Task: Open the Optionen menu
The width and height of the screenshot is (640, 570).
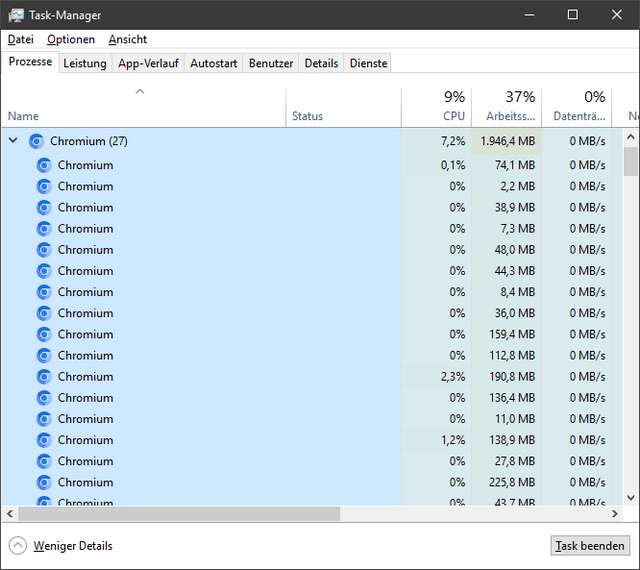Action: [71, 40]
